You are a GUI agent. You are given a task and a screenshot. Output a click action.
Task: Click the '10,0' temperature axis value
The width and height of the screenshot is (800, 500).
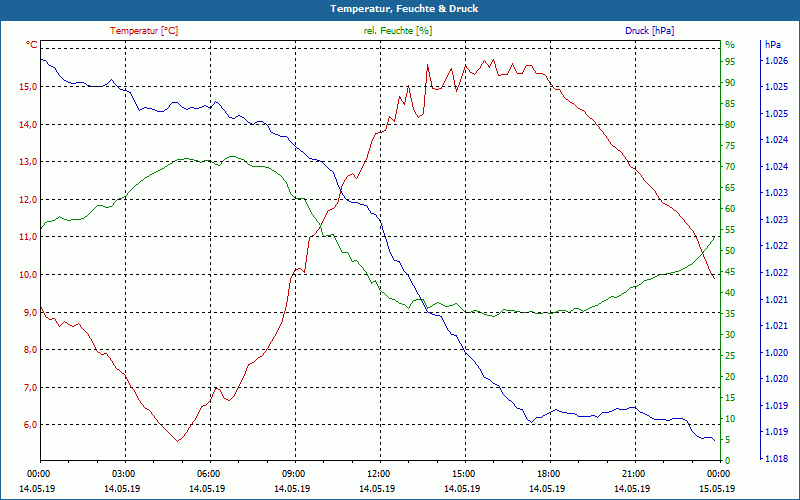(x=29, y=274)
